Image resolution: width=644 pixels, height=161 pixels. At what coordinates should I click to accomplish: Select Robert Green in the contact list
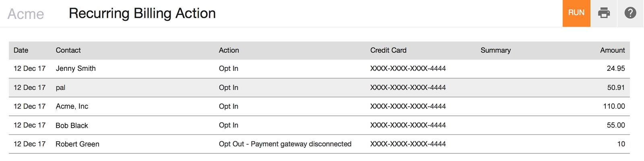77,144
